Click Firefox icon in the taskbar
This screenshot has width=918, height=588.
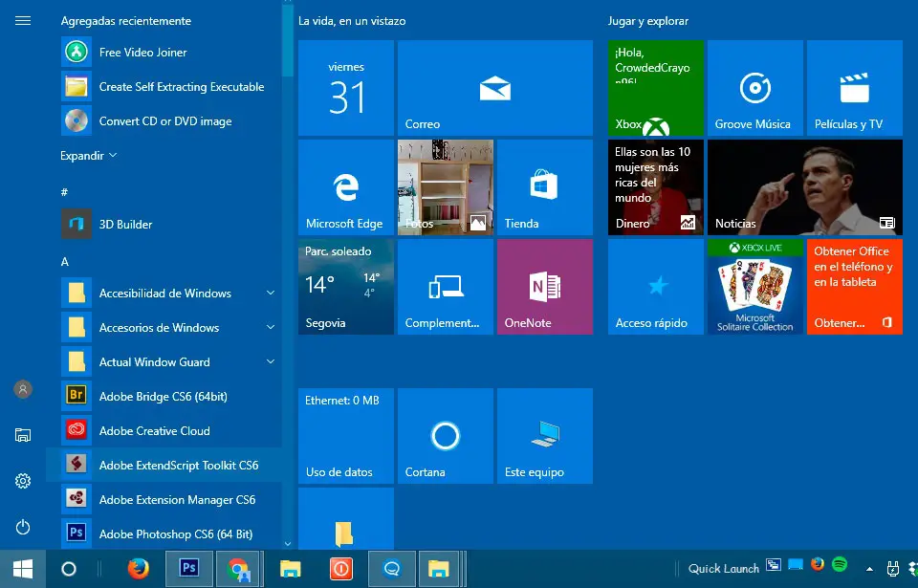pos(139,569)
